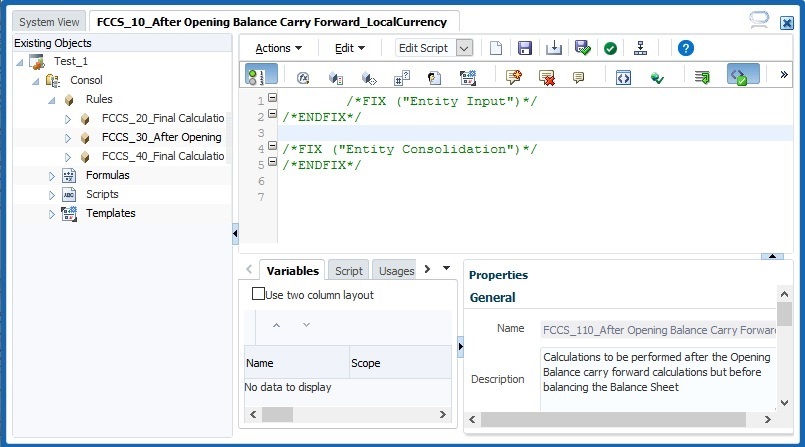Click the plain comment bubble icon

click(x=579, y=77)
